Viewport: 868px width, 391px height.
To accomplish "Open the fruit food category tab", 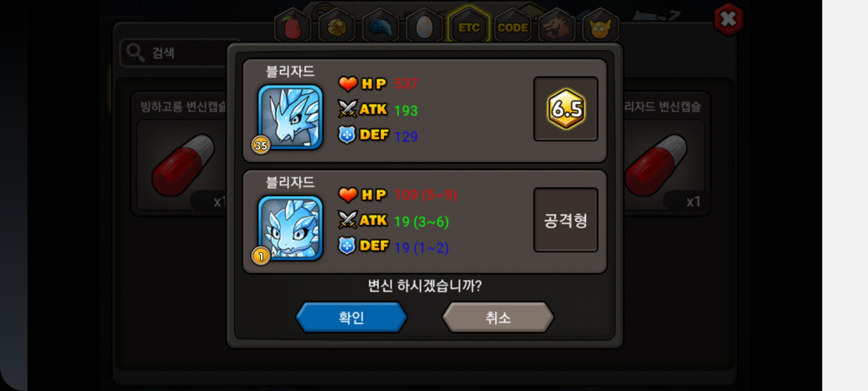I will pos(293,26).
